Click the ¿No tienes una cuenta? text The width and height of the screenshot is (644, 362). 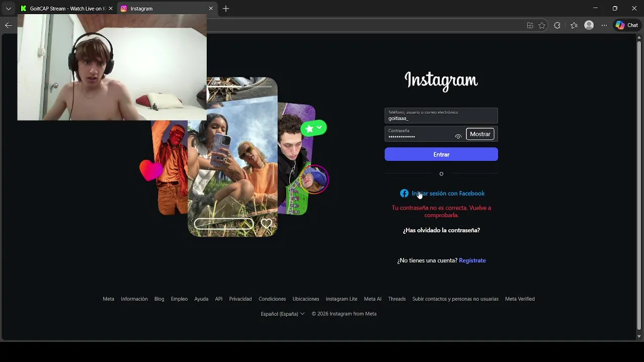(427, 260)
